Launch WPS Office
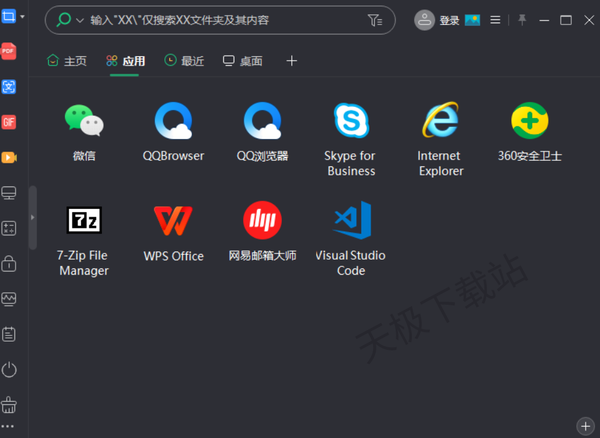600x438 pixels. pyautogui.click(x=173, y=221)
